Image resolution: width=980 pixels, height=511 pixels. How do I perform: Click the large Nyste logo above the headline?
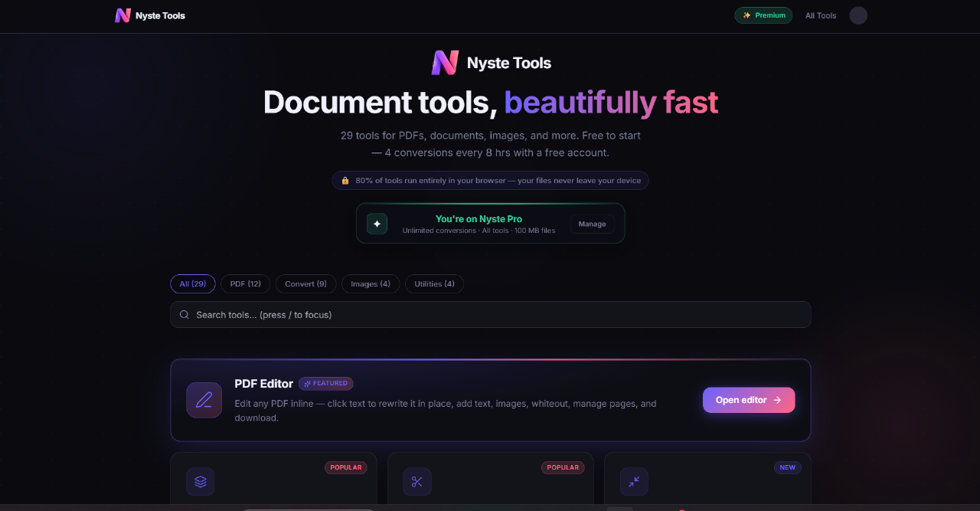[x=445, y=63]
